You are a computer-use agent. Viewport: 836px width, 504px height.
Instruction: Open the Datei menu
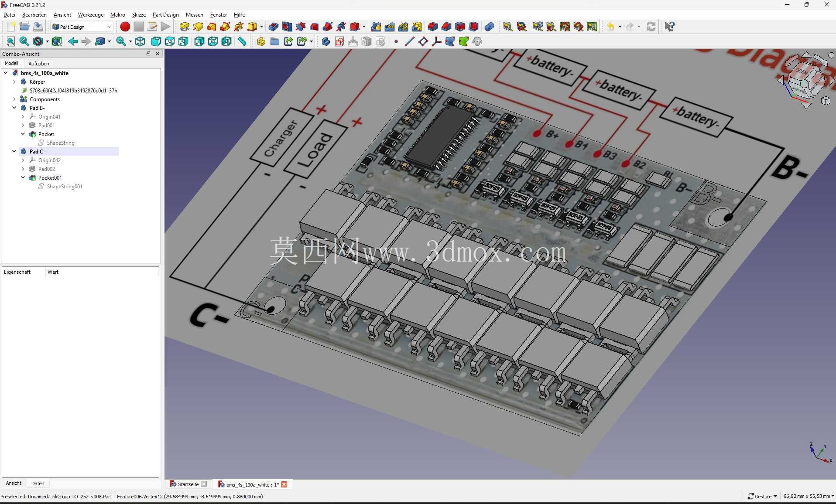[x=9, y=14]
